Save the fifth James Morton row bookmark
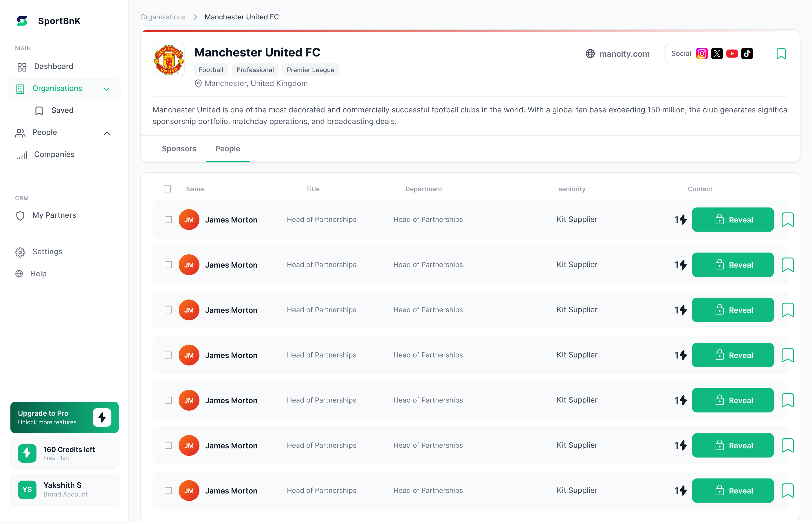Screen dimensions: 812x524 [x=787, y=400]
